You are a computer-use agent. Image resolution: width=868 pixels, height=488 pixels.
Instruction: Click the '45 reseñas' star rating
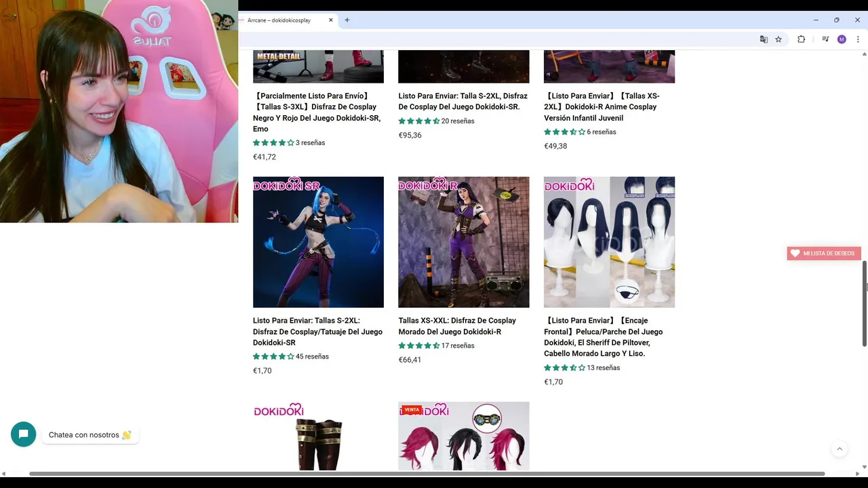tap(291, 357)
